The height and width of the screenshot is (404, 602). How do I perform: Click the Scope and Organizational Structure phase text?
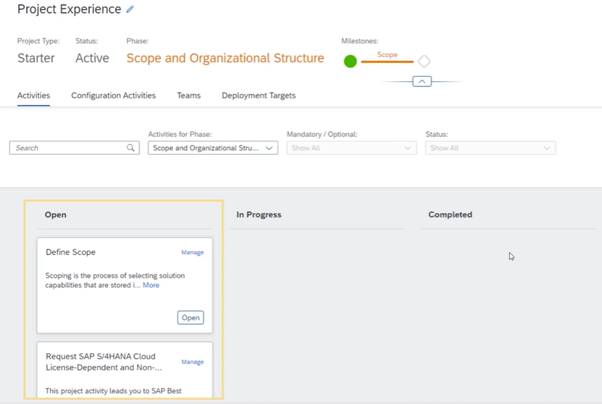click(225, 58)
